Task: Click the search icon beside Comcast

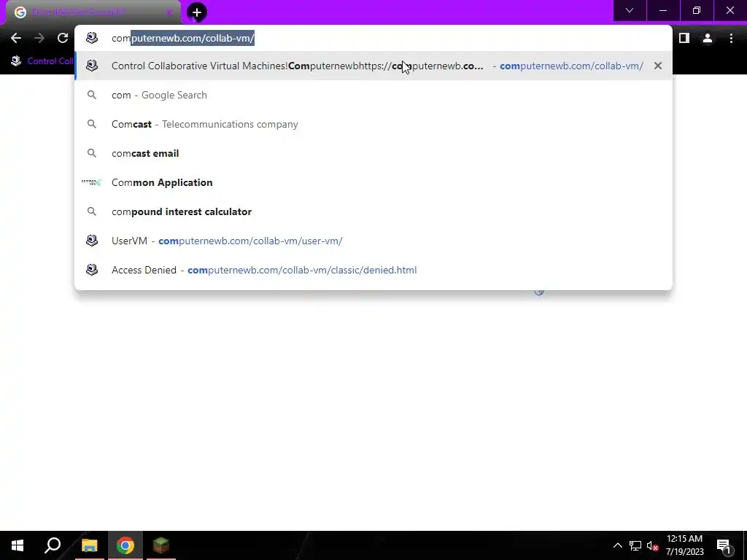Action: coord(91,124)
